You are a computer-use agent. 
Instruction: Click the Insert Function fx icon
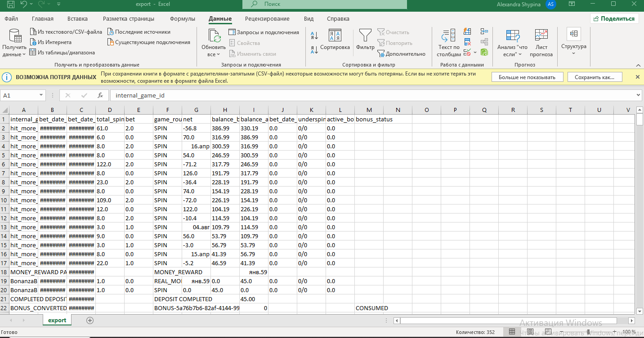click(x=100, y=95)
